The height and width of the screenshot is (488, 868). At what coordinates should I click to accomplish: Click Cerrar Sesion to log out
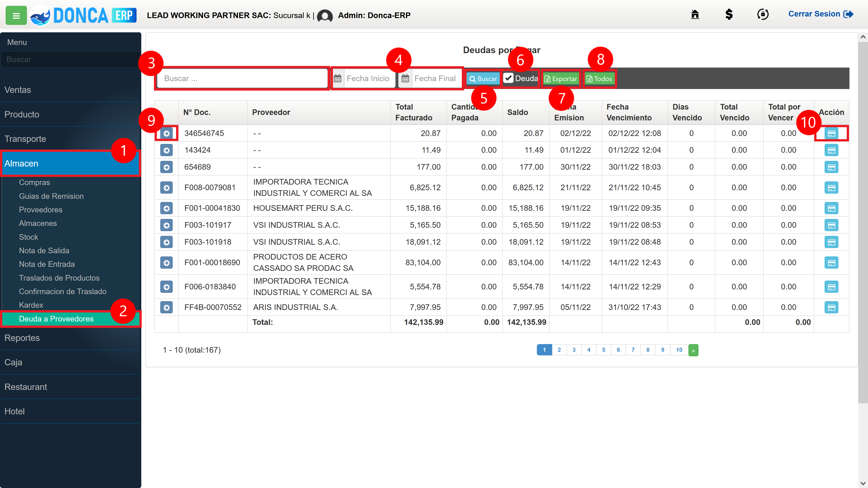click(821, 14)
